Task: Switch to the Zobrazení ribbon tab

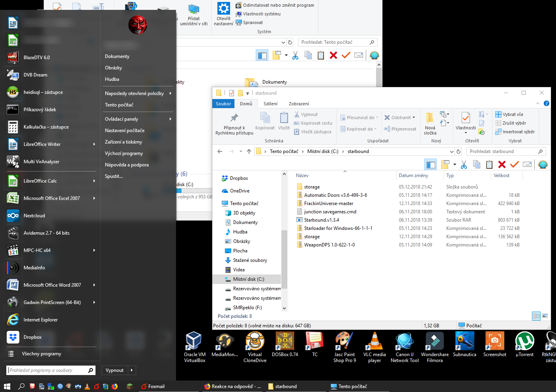Action: (299, 104)
